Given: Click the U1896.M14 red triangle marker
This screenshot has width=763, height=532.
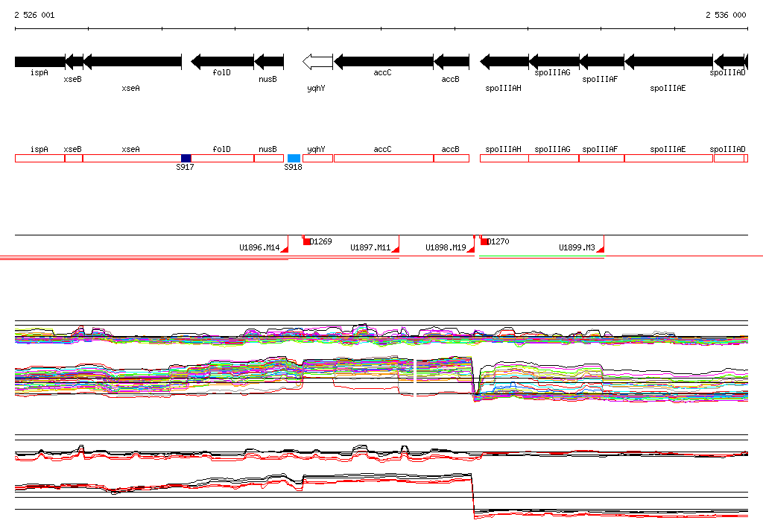Looking at the screenshot, I should click(x=284, y=250).
